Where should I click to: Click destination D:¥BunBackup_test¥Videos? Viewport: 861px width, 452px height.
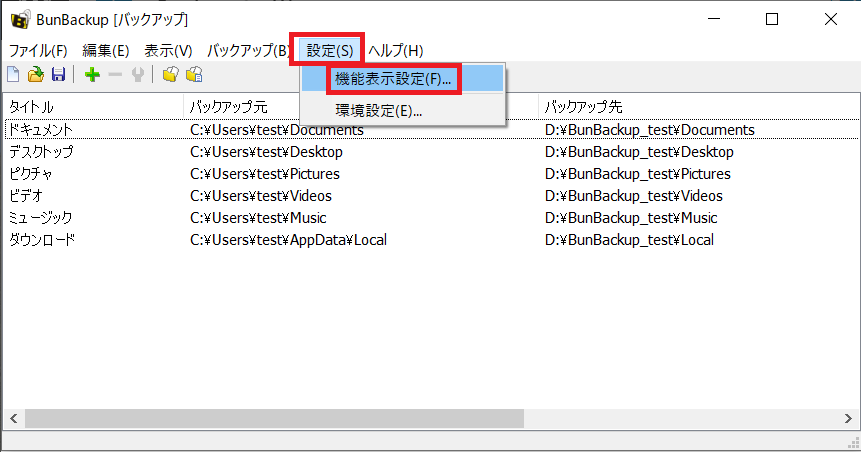tap(634, 196)
